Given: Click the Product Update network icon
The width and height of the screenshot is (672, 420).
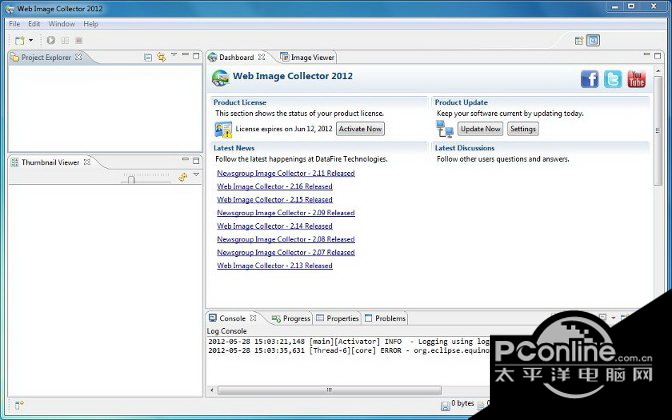Looking at the screenshot, I should coord(444,129).
